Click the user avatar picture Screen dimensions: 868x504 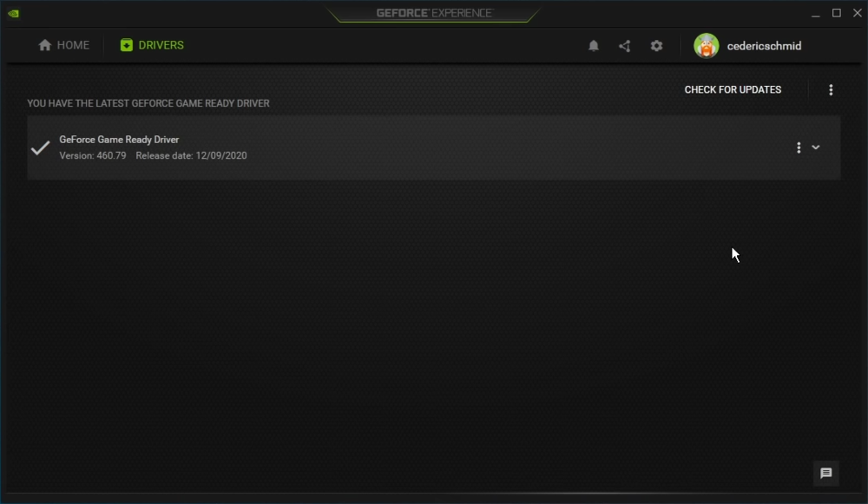707,45
